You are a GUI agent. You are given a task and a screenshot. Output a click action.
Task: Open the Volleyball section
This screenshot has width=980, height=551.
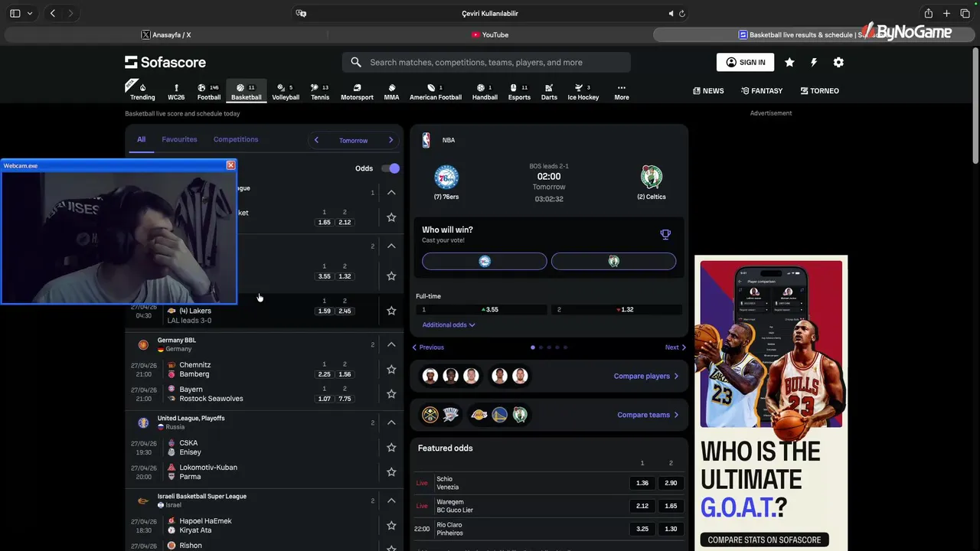(x=286, y=92)
